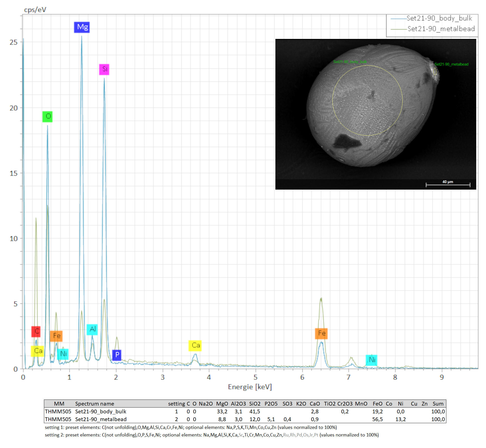Click the red C element label
Screen dimensions: 486x448
tap(36, 331)
